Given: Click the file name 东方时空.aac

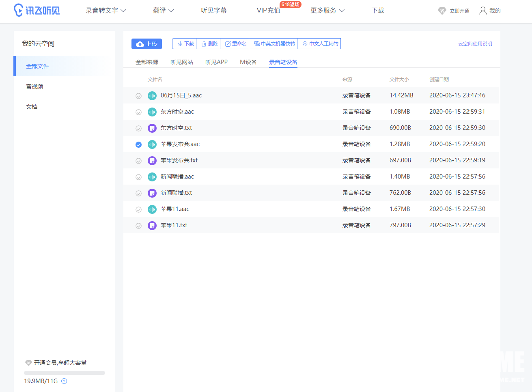Looking at the screenshot, I should [177, 112].
